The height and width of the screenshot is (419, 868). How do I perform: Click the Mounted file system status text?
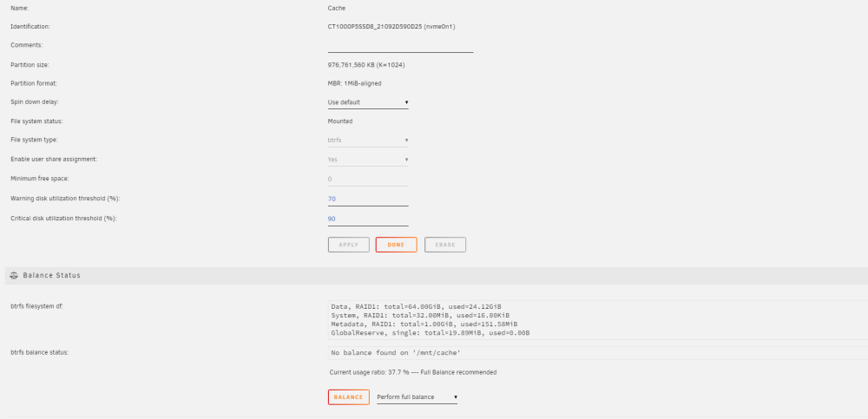tap(340, 121)
